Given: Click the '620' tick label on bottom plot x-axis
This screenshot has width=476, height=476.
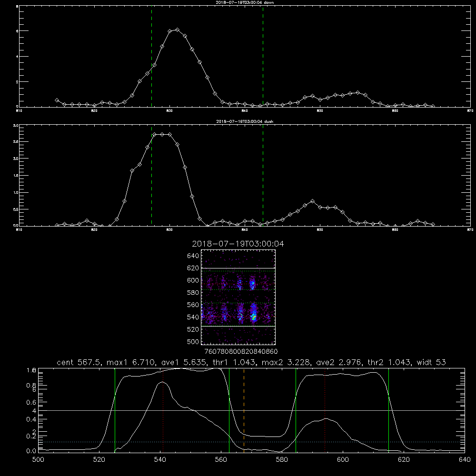Looking at the screenshot, I should 404,460.
